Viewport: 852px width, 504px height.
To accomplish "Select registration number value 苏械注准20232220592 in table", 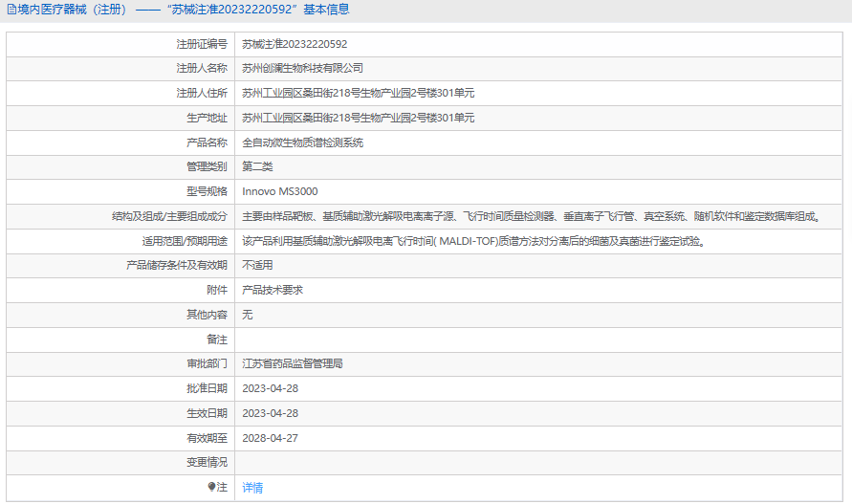I will [x=295, y=44].
